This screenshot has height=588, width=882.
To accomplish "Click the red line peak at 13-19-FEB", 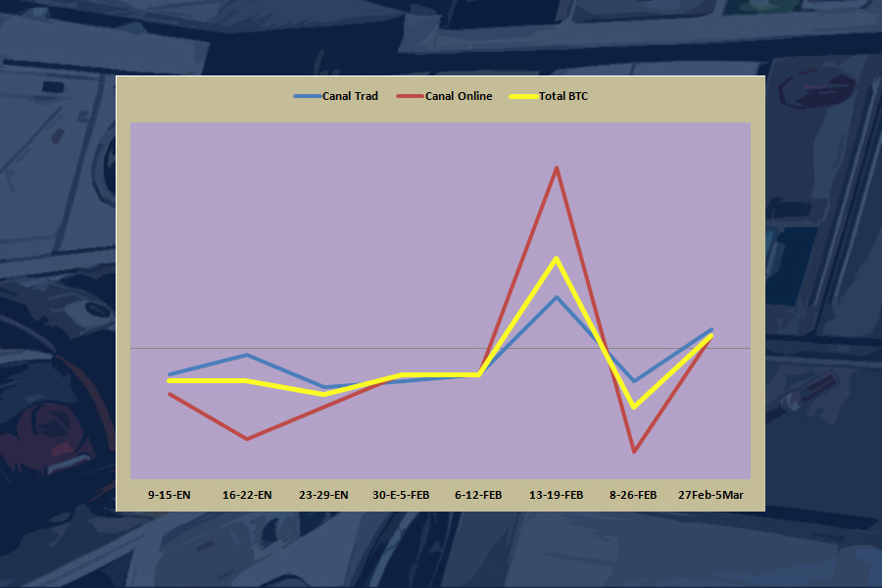I will (x=557, y=169).
